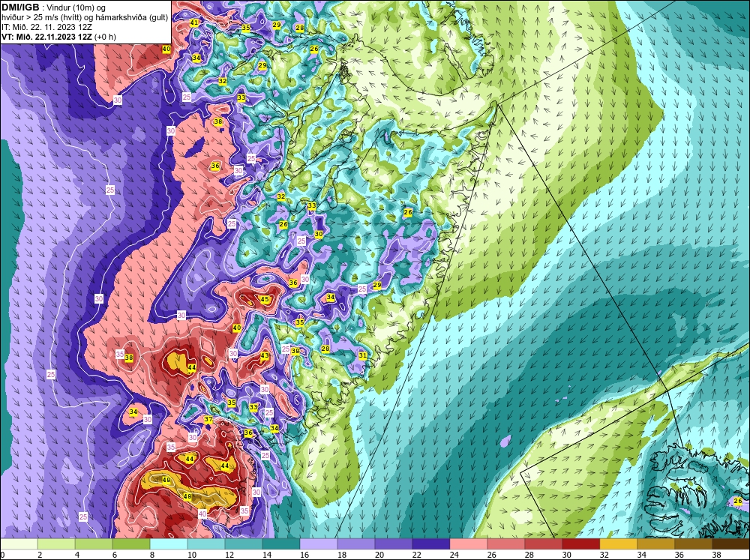The image size is (750, 560).
Task: Click the legend scale number 32
Action: (604, 555)
